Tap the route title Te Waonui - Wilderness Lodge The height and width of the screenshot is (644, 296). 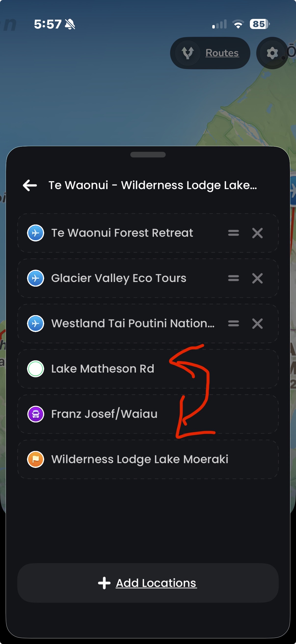coord(153,185)
